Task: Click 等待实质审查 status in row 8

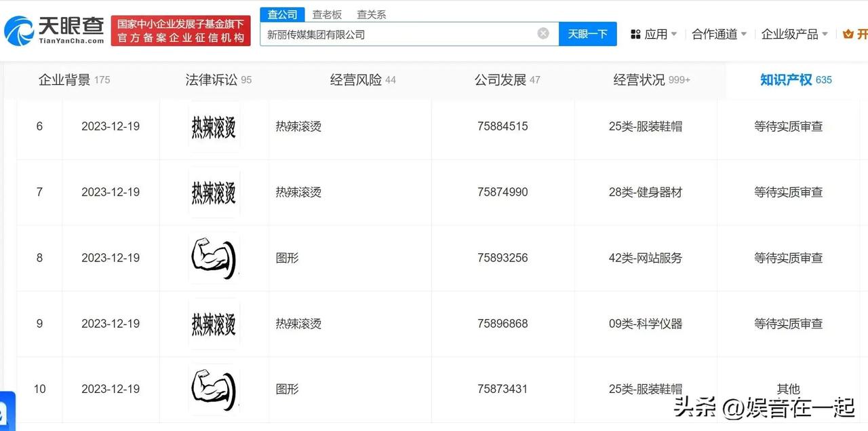Action: (x=789, y=258)
